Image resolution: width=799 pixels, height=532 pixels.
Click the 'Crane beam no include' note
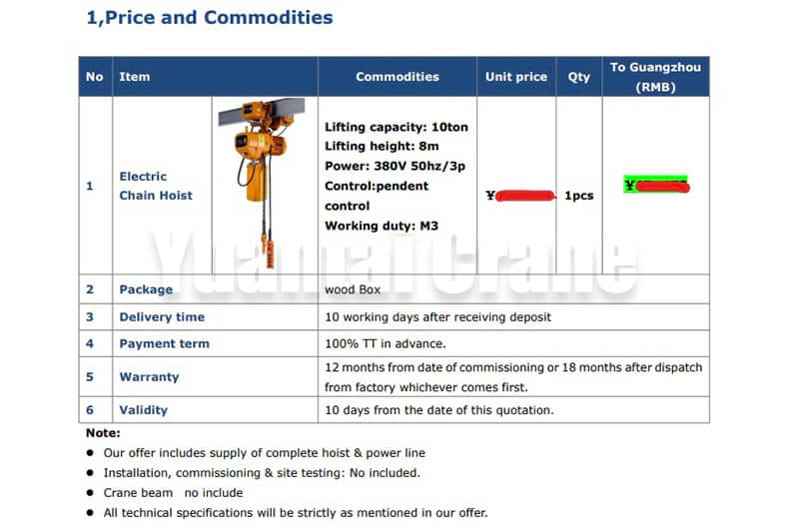pyautogui.click(x=173, y=493)
